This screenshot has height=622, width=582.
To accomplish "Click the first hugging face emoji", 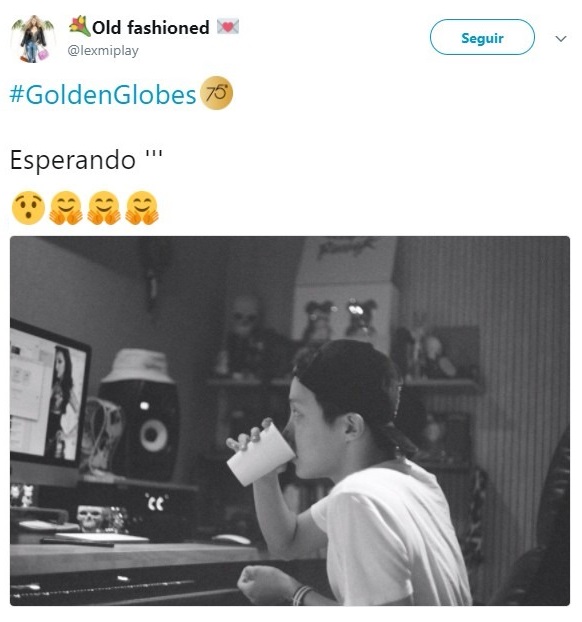I will [x=66, y=208].
